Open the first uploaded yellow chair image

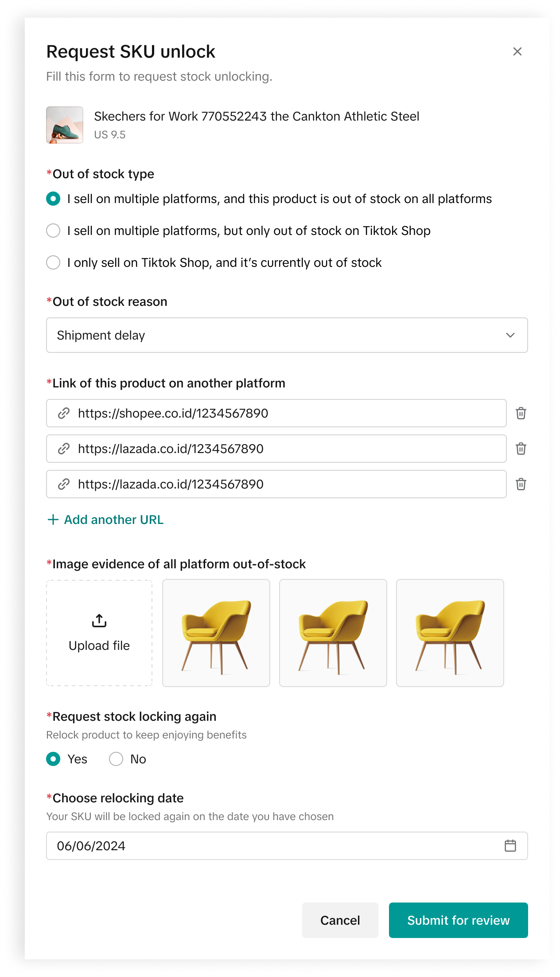[216, 633]
